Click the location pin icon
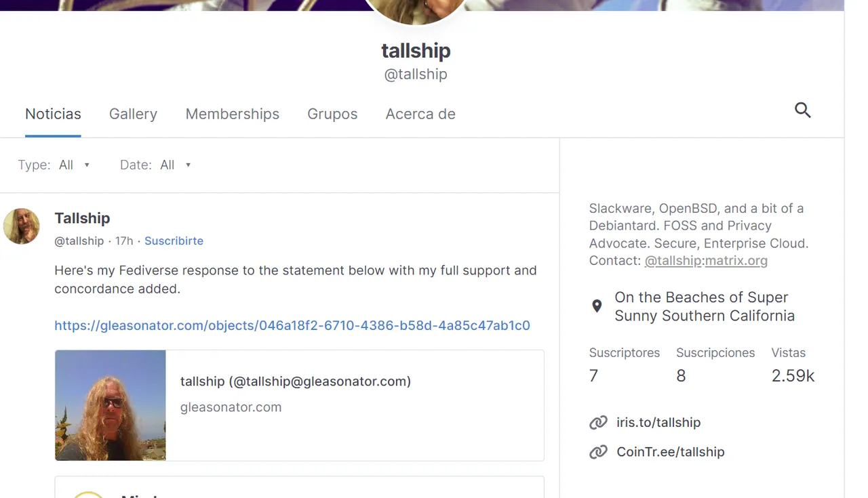This screenshot has width=868, height=498. coord(597,306)
